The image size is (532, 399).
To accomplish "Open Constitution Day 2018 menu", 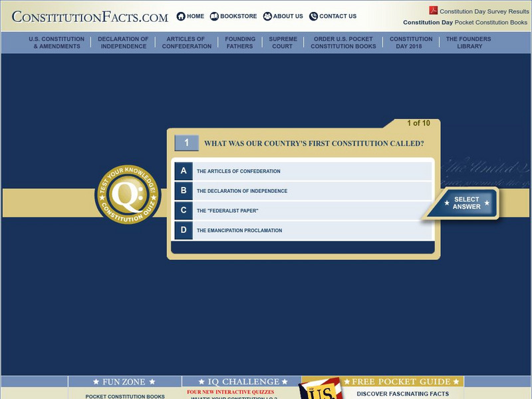I will pyautogui.click(x=411, y=43).
